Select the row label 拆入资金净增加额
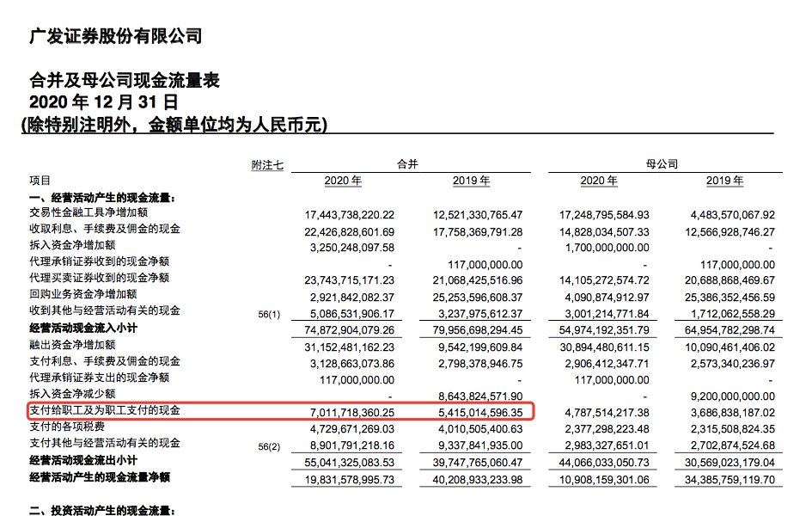812x516 pixels. tap(72, 245)
